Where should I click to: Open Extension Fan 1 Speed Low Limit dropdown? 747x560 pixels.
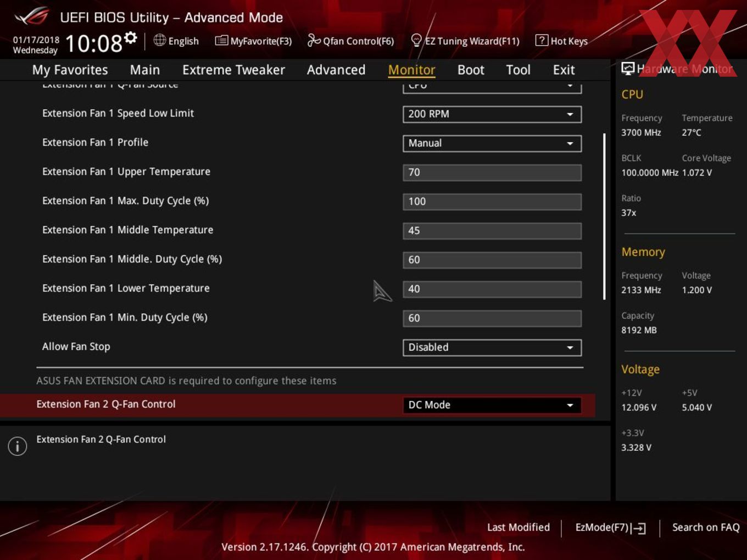click(x=492, y=114)
